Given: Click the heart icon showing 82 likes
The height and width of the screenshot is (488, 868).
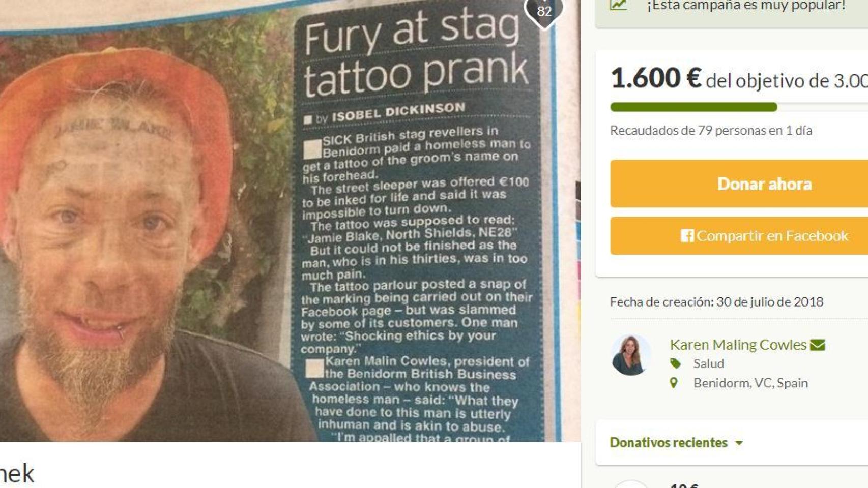Looking at the screenshot, I should 544,11.
